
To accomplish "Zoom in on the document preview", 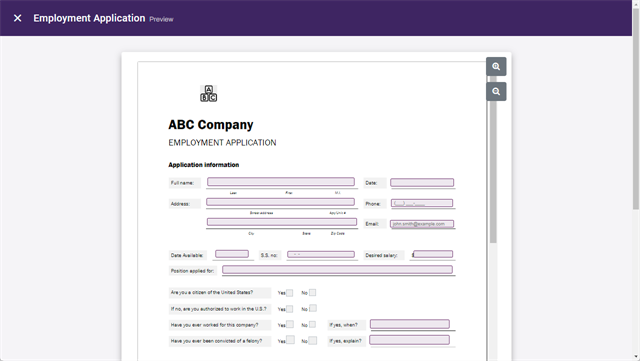I will point(496,67).
